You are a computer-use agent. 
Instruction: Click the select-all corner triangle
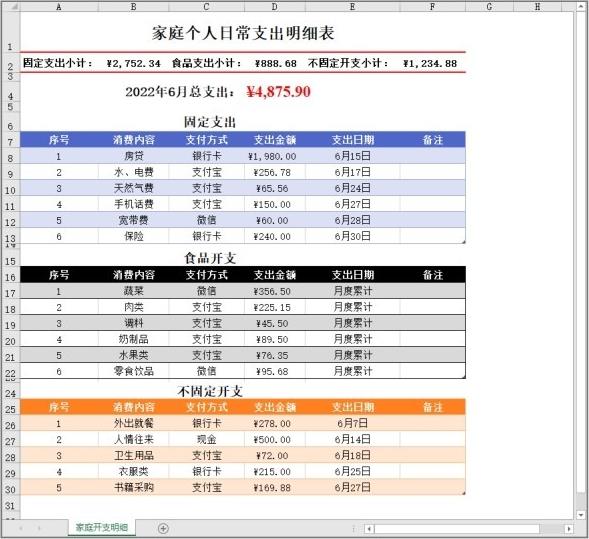13,6
